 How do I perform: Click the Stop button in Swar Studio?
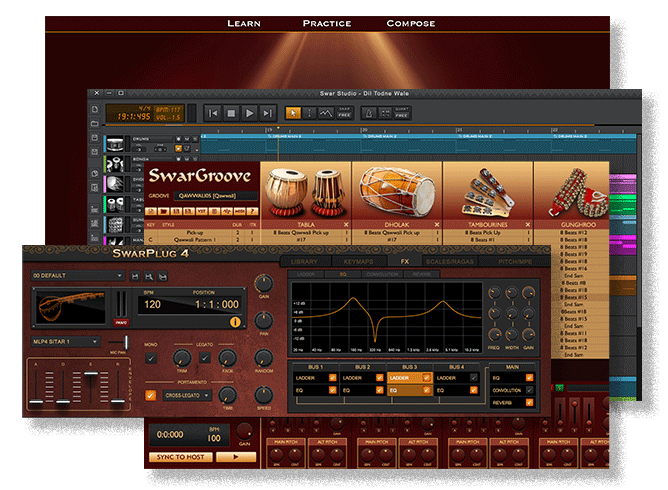[x=231, y=113]
